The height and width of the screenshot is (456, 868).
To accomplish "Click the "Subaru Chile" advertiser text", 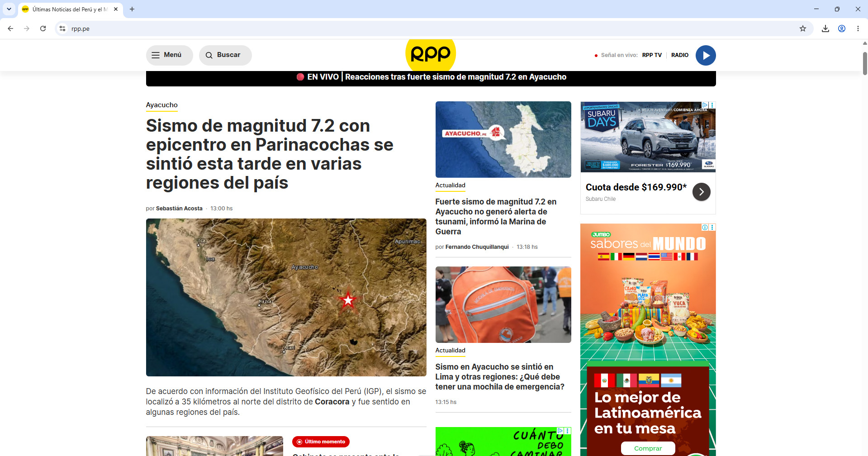I will click(x=601, y=199).
